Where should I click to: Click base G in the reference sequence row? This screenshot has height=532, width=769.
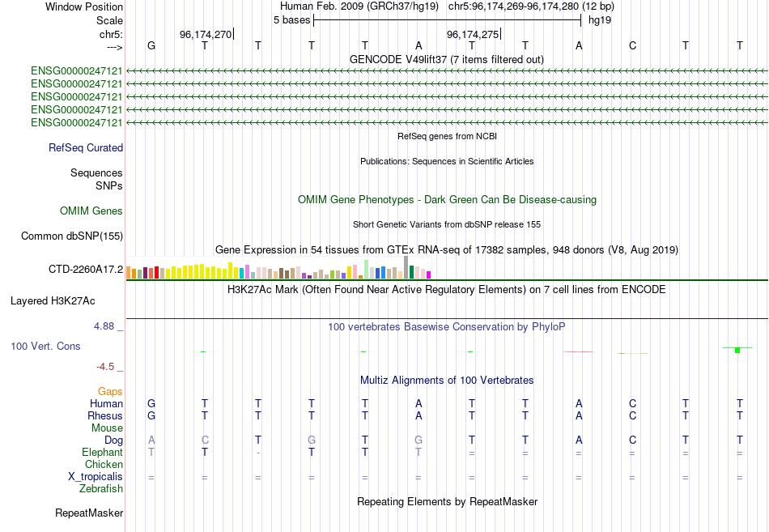(x=151, y=45)
